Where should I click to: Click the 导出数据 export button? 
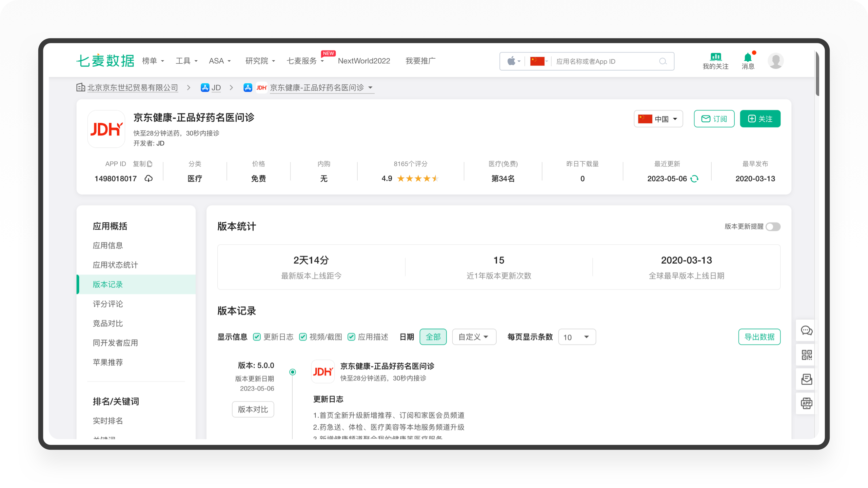759,337
